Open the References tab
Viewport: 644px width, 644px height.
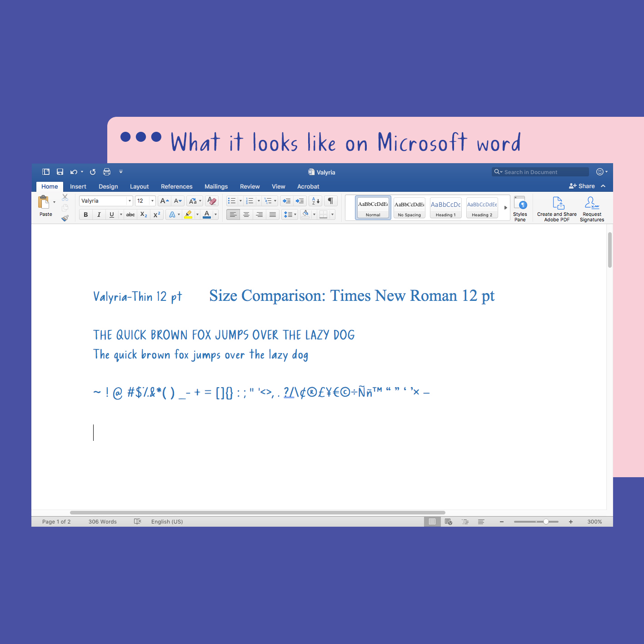(176, 186)
